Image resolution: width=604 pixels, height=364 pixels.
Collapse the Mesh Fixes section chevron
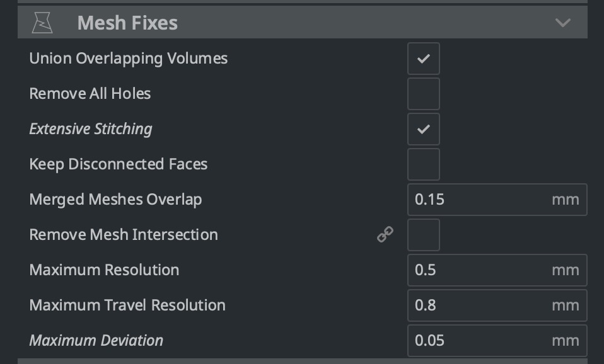[563, 23]
